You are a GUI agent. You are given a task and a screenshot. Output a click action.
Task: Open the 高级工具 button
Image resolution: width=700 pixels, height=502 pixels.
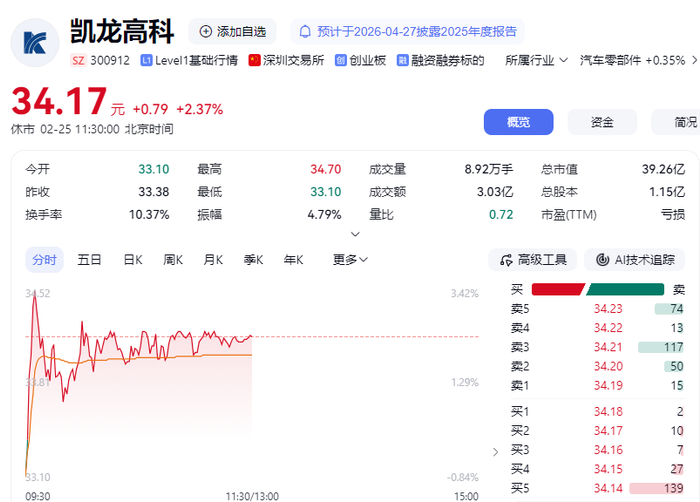[x=533, y=260]
